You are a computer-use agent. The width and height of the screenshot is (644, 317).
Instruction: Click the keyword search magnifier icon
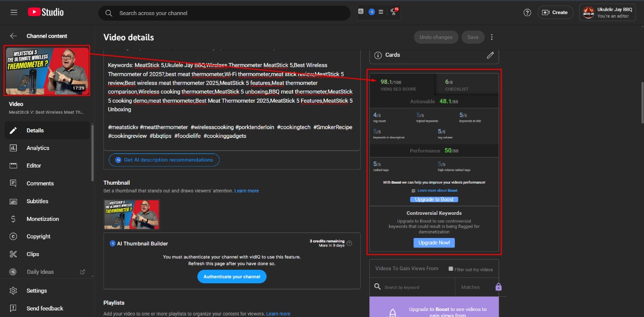tap(377, 287)
